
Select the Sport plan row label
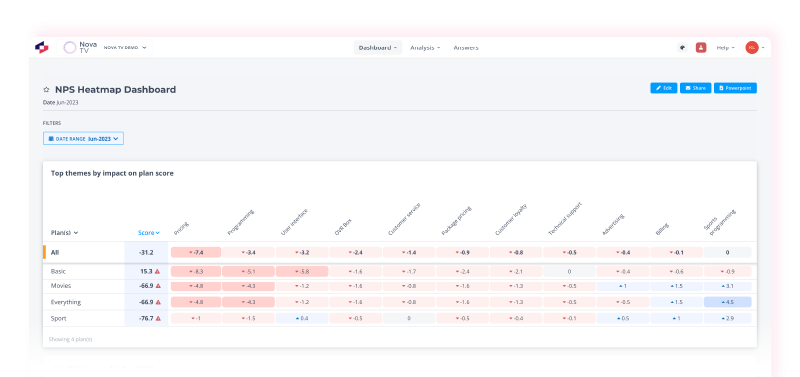[x=58, y=319]
